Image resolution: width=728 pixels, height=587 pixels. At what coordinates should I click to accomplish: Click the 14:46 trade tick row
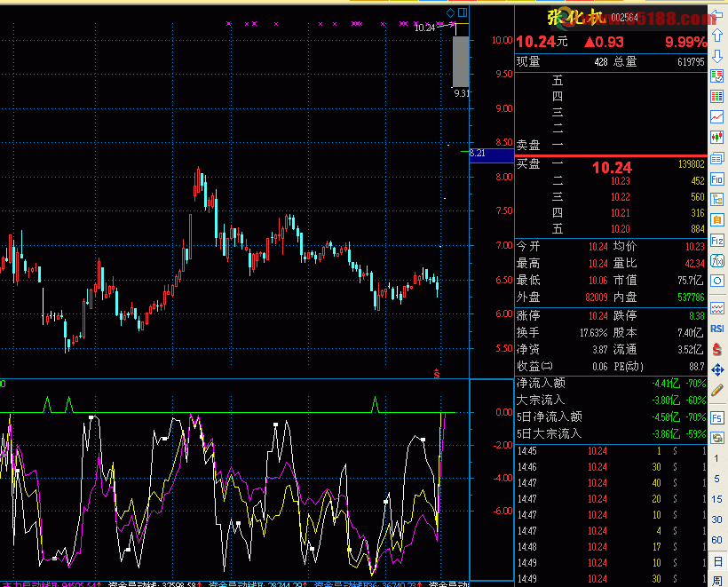(611, 467)
